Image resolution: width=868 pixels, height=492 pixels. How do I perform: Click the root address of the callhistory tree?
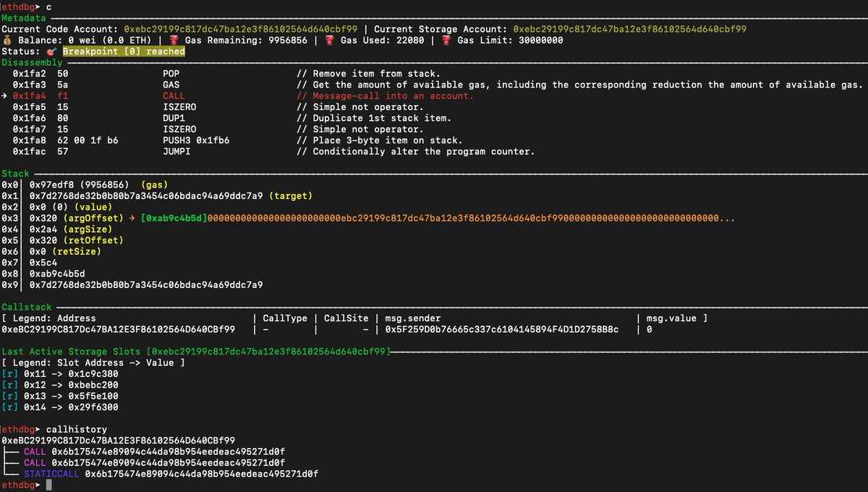point(119,441)
